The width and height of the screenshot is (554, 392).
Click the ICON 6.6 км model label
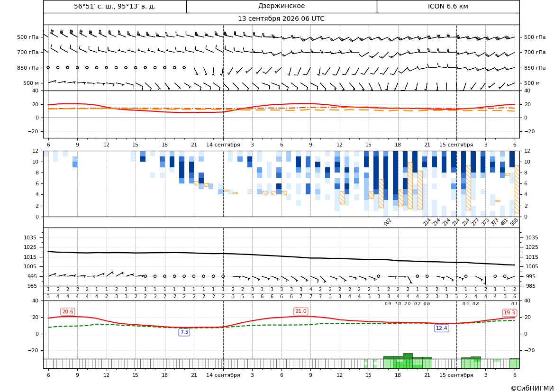pos(448,6)
